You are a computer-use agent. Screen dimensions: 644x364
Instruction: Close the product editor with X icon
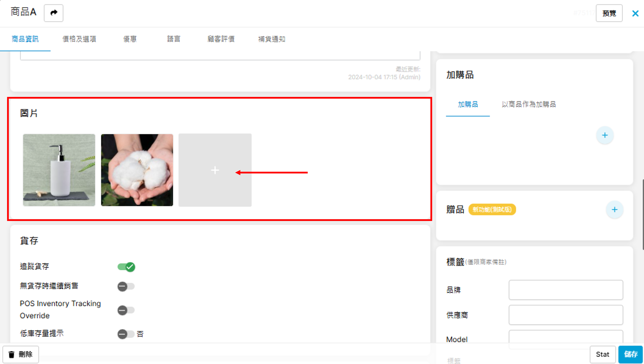pos(635,13)
